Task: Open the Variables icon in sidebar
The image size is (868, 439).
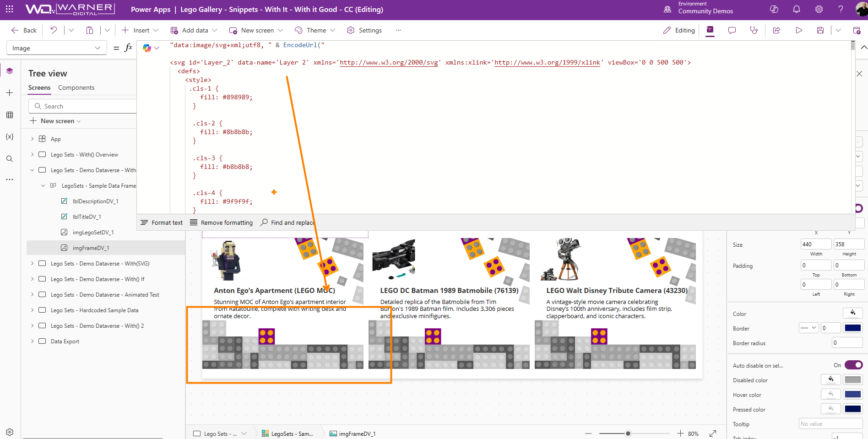Action: click(x=10, y=137)
